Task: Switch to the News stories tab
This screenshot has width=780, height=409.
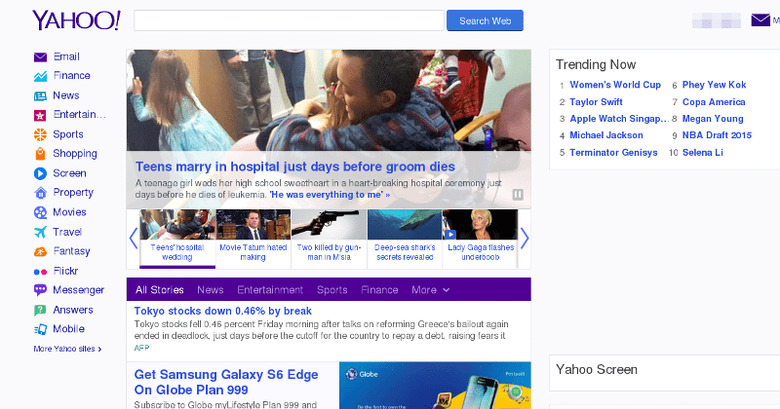Action: 210,290
